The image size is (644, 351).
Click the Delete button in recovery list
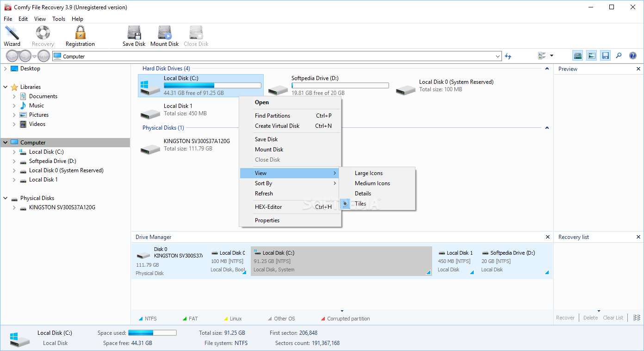pos(590,318)
